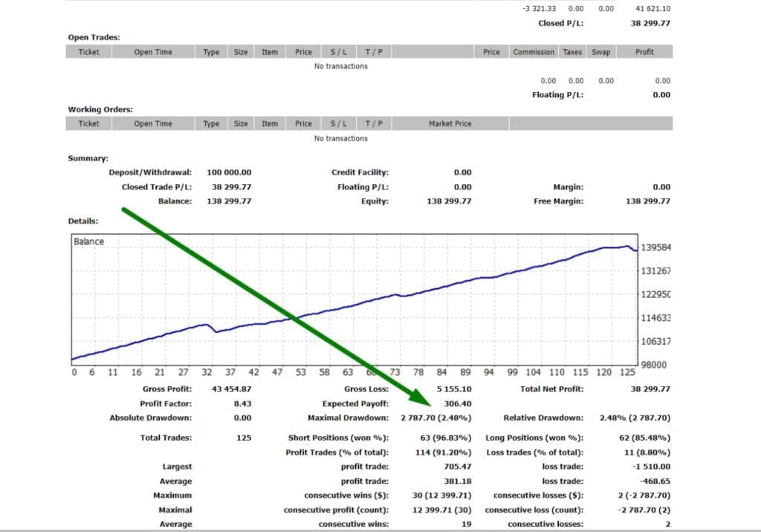Click the Item column header
Screen dimensions: 761x532
coord(268,51)
